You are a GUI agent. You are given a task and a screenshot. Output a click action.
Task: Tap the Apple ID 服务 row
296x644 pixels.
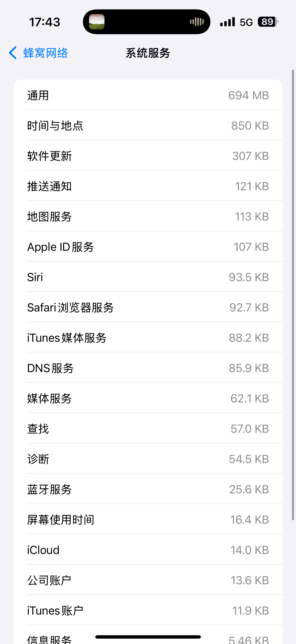click(148, 247)
